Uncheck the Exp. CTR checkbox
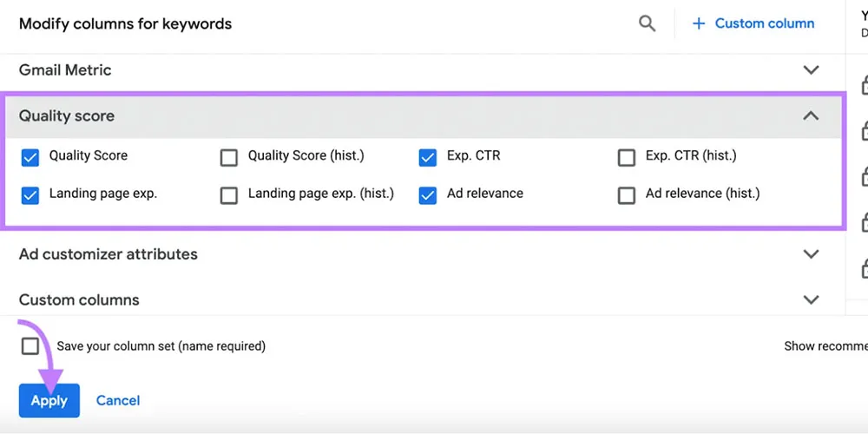 (427, 157)
